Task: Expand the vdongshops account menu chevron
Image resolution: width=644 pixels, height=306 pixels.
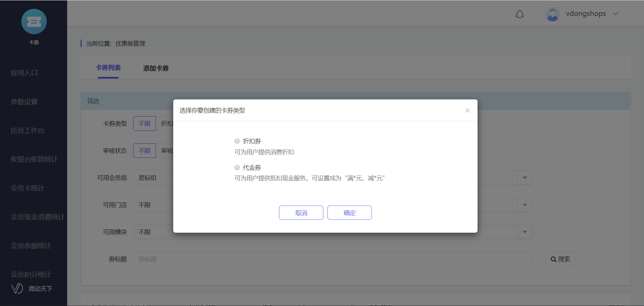Action: click(616, 14)
